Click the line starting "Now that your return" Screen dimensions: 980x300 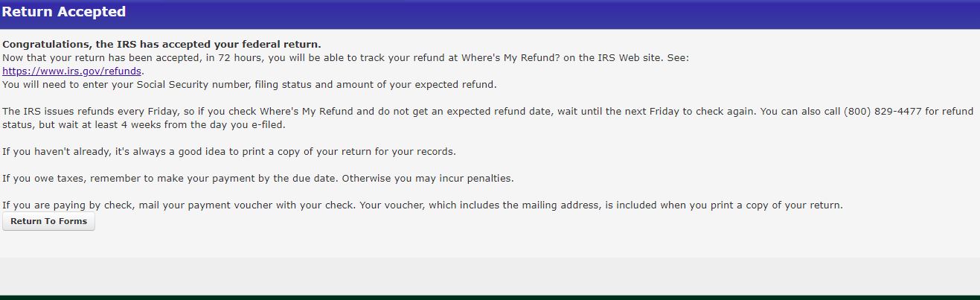pos(345,58)
